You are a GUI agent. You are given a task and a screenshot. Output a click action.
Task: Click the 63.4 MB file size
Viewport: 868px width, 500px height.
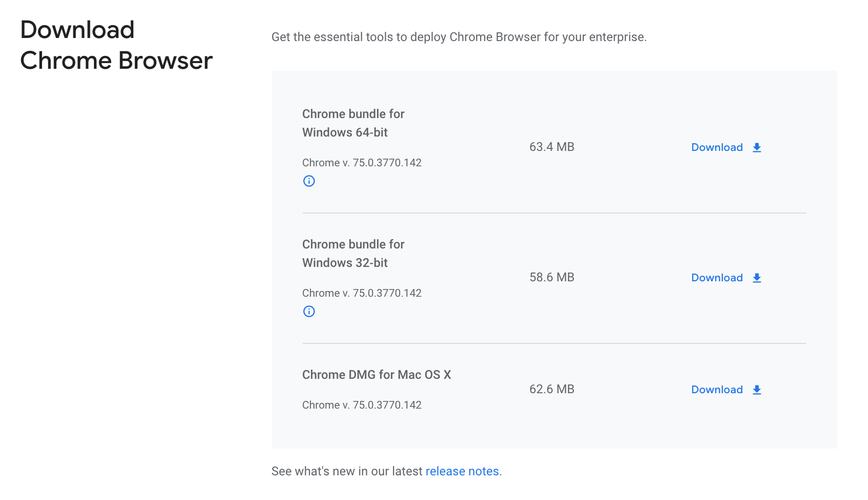point(551,147)
